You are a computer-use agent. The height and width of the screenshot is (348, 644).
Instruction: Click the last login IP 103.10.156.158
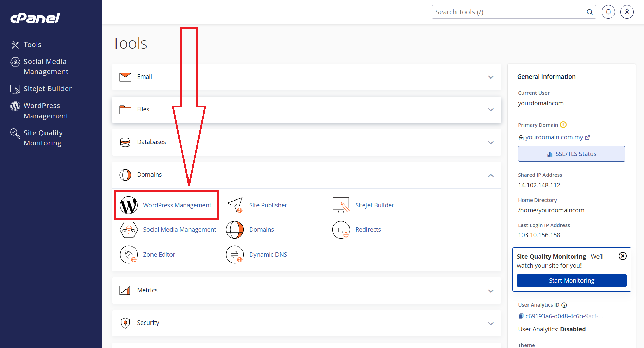tap(539, 235)
